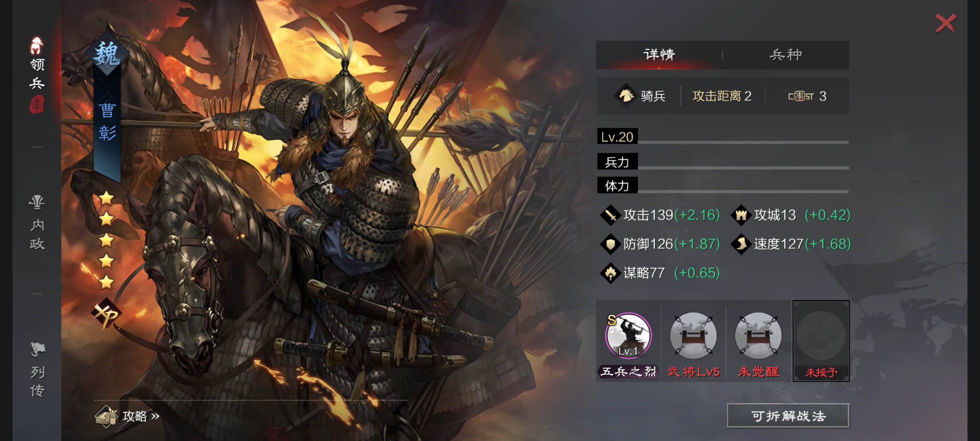Click the 攻击 sword stat icon
Image resolution: width=980 pixels, height=441 pixels.
click(x=610, y=215)
